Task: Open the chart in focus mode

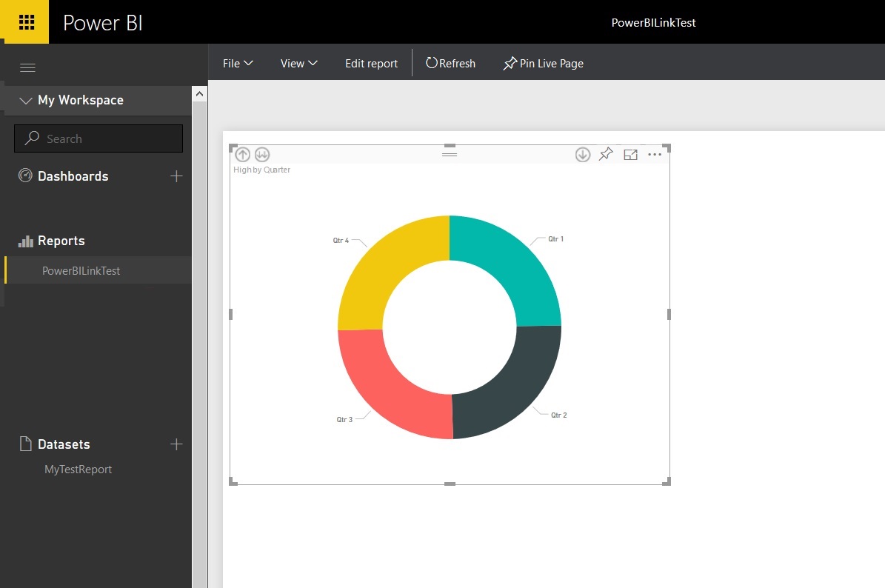Action: (630, 154)
